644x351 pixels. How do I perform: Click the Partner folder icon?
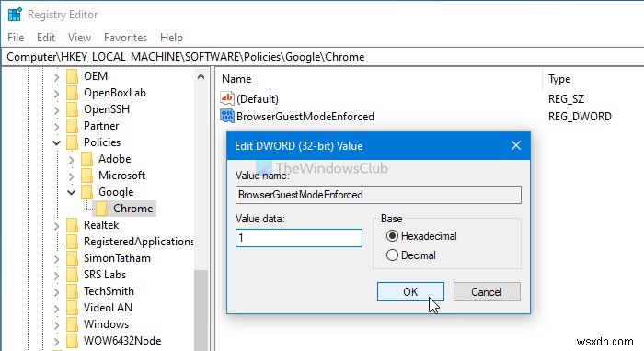pyautogui.click(x=73, y=126)
